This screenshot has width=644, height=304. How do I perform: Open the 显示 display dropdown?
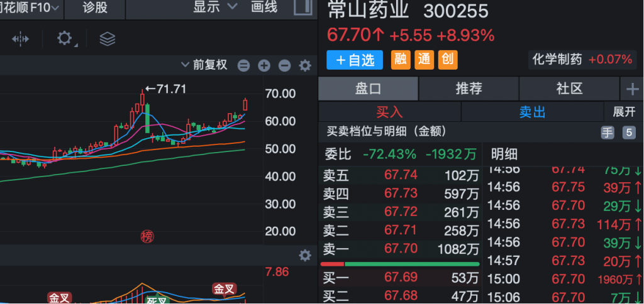click(215, 8)
